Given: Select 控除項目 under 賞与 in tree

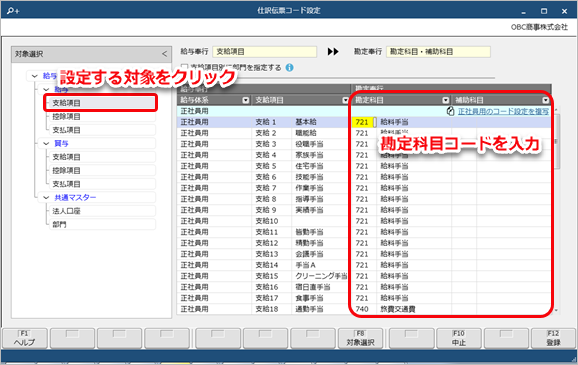Looking at the screenshot, I should (x=102, y=170).
